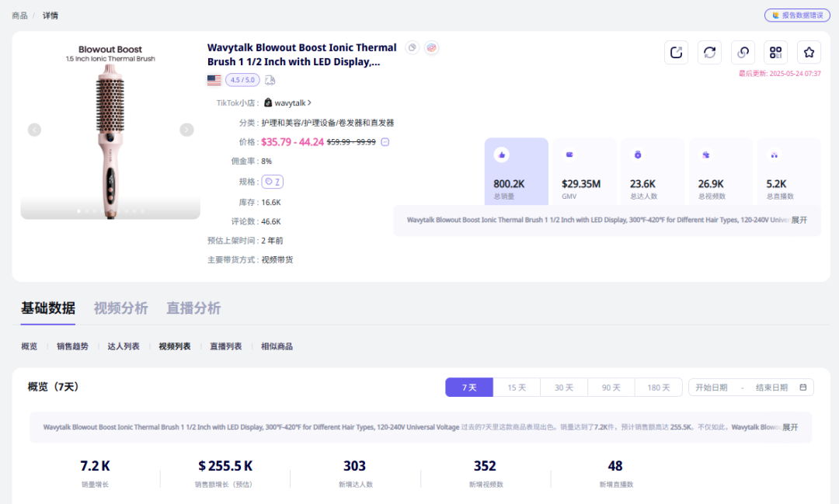Show next product image arrow

coord(186,130)
